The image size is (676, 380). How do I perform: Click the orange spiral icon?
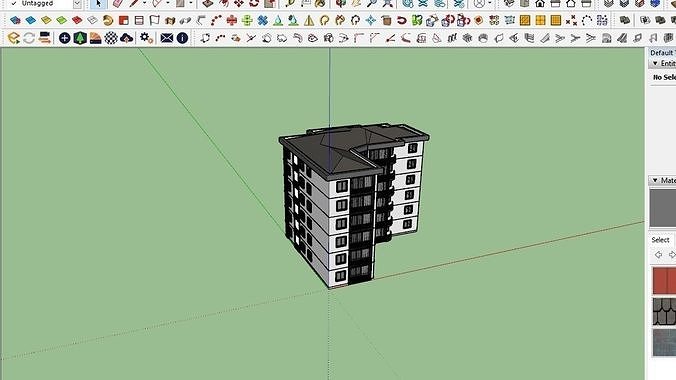tap(108, 20)
